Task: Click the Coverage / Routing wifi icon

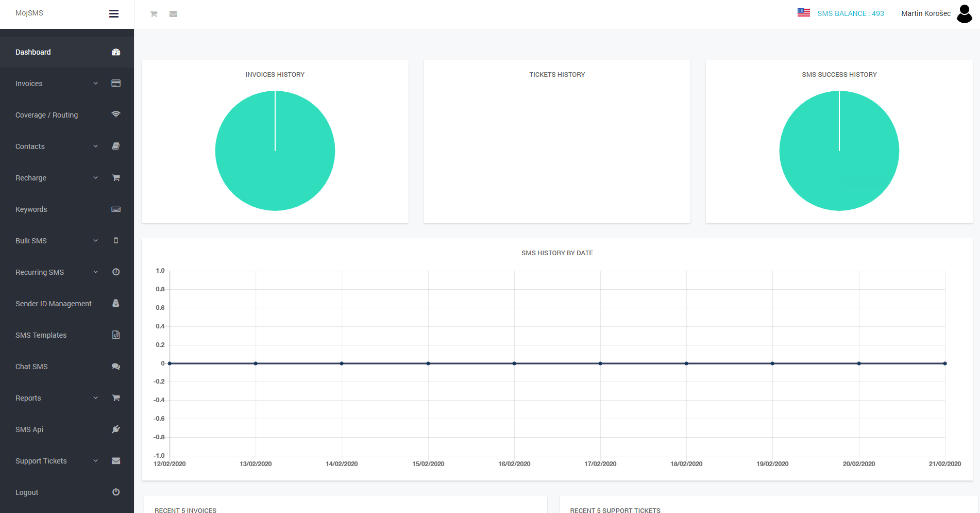Action: coord(116,114)
